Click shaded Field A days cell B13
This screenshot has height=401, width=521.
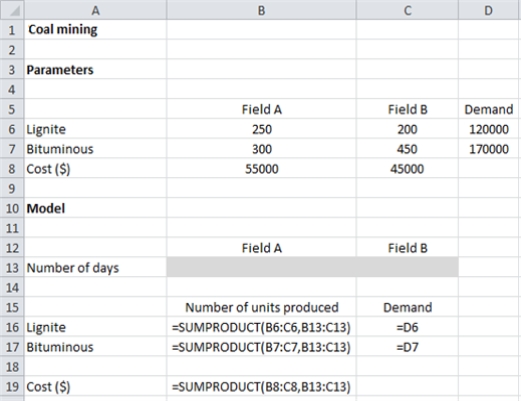[x=261, y=267]
